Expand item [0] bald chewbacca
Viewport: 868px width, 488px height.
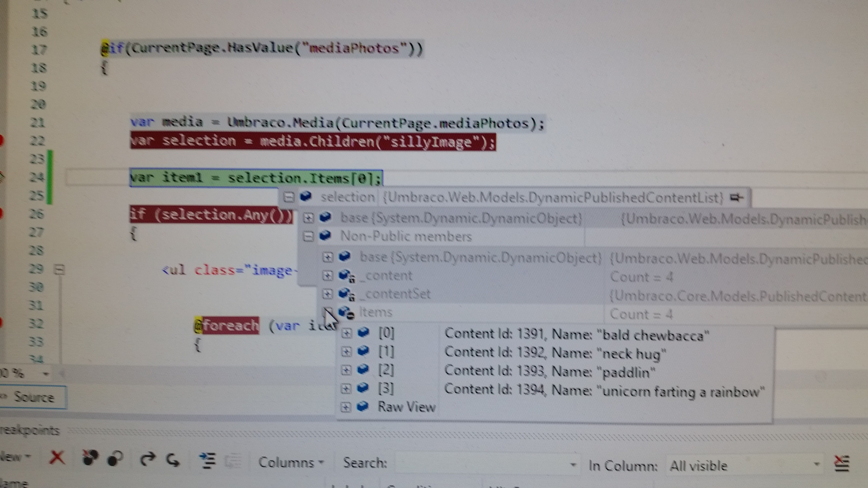346,333
